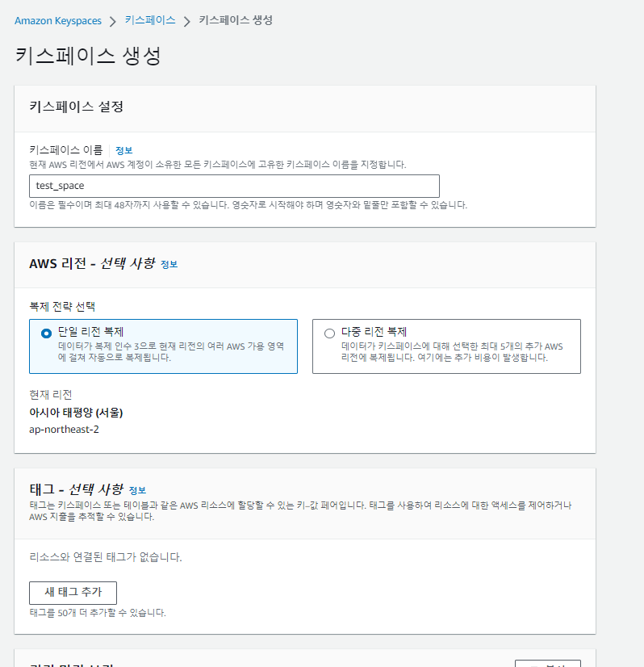Click chevron after Amazon Keyspaces breadcrumb
644x667 pixels.
pos(112,21)
